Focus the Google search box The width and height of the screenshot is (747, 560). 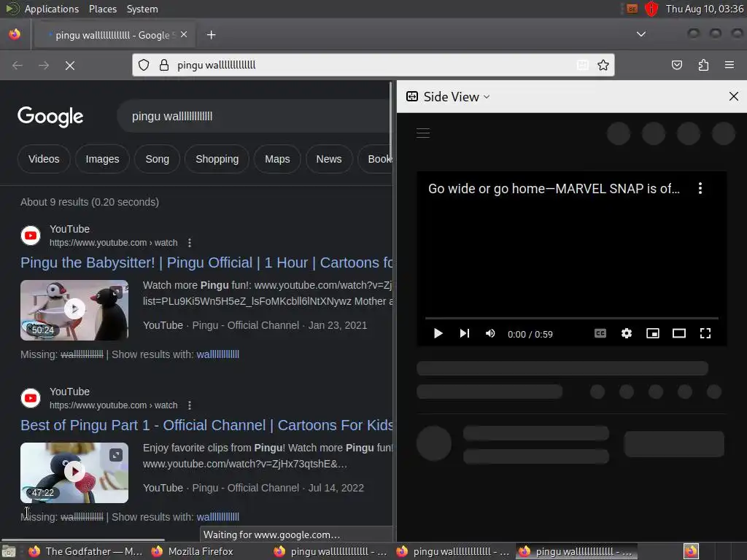(255, 116)
